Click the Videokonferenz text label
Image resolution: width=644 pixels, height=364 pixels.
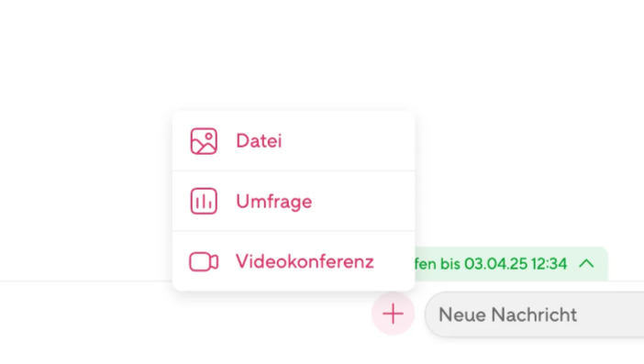coord(305,261)
